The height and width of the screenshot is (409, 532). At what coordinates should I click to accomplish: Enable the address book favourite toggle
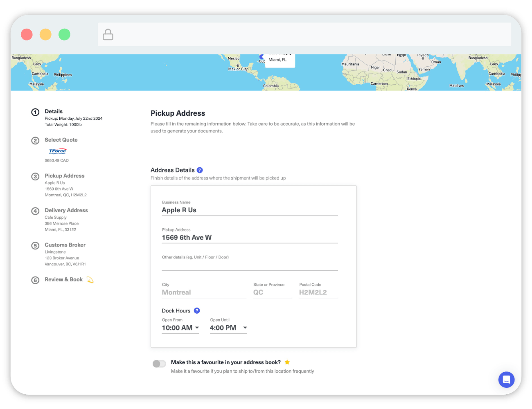(x=159, y=364)
